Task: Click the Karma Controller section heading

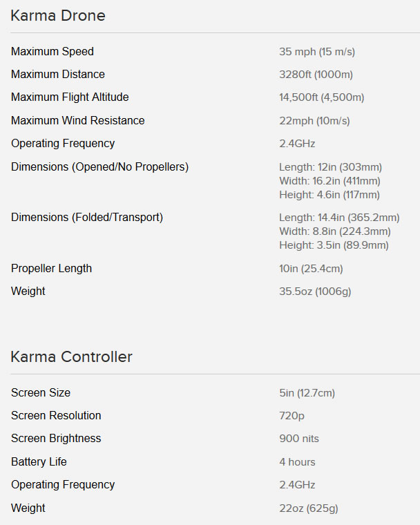Action: pos(71,356)
